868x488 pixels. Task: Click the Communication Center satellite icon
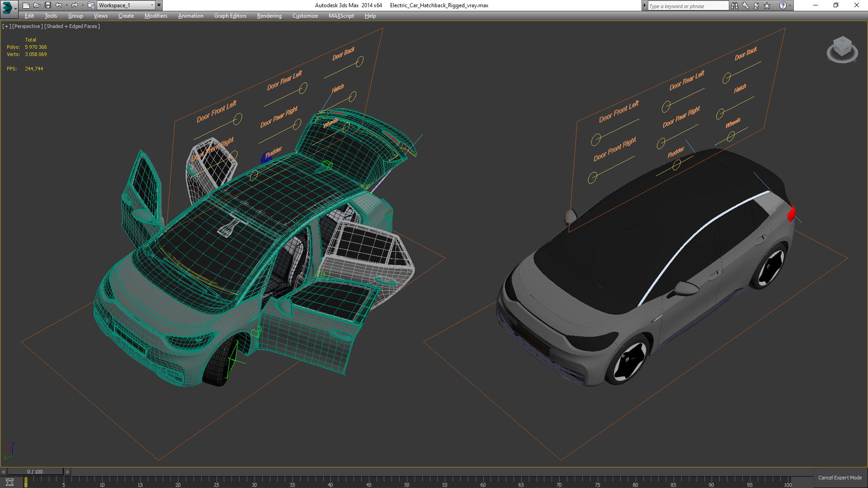(756, 5)
